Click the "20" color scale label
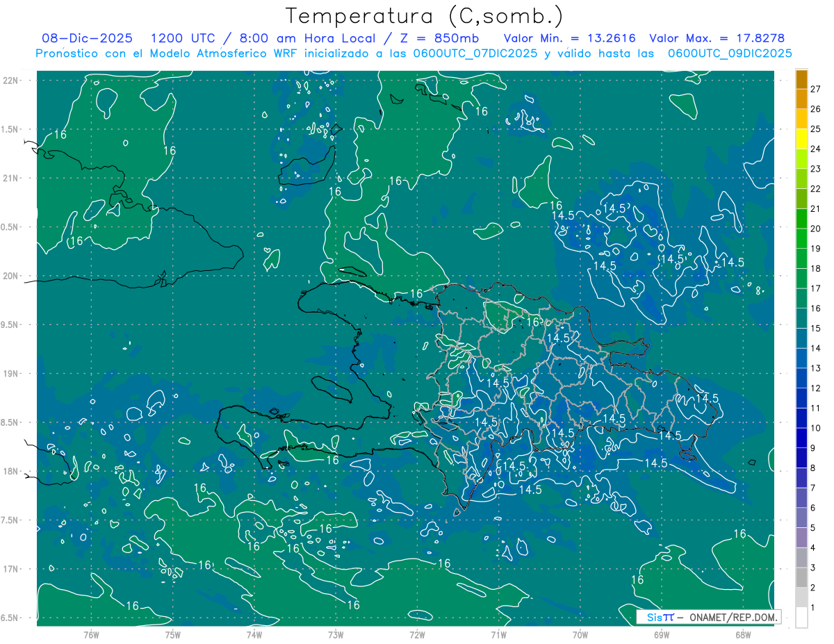Image resolution: width=834 pixels, height=644 pixels. tap(815, 229)
